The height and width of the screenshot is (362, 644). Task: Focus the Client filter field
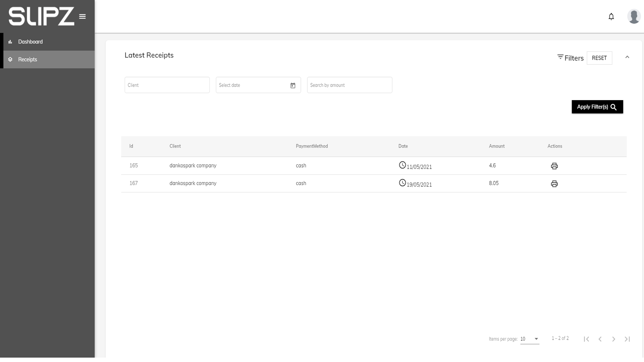[167, 85]
